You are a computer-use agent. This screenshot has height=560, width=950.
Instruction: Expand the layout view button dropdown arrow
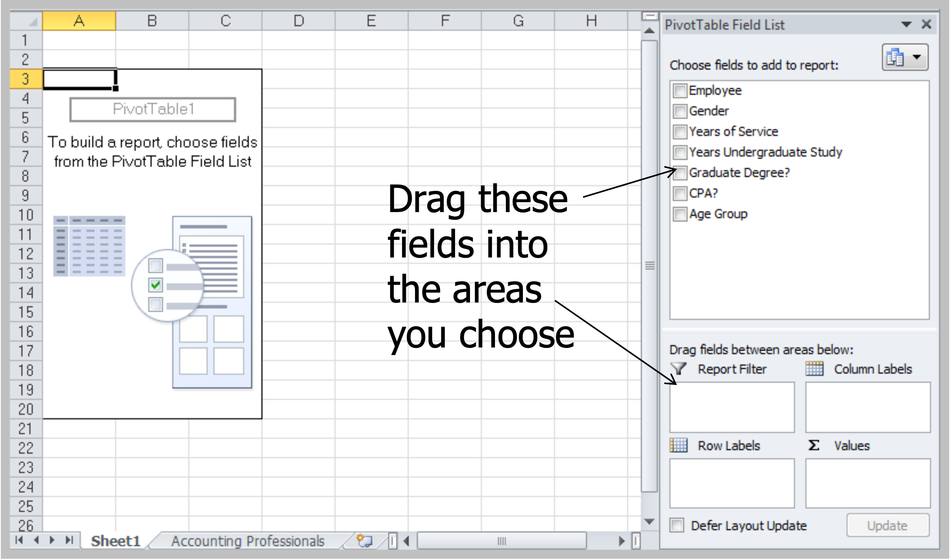click(917, 57)
